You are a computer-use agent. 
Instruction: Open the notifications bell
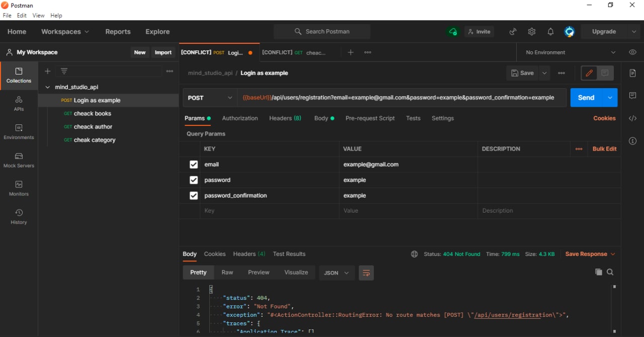(x=550, y=32)
